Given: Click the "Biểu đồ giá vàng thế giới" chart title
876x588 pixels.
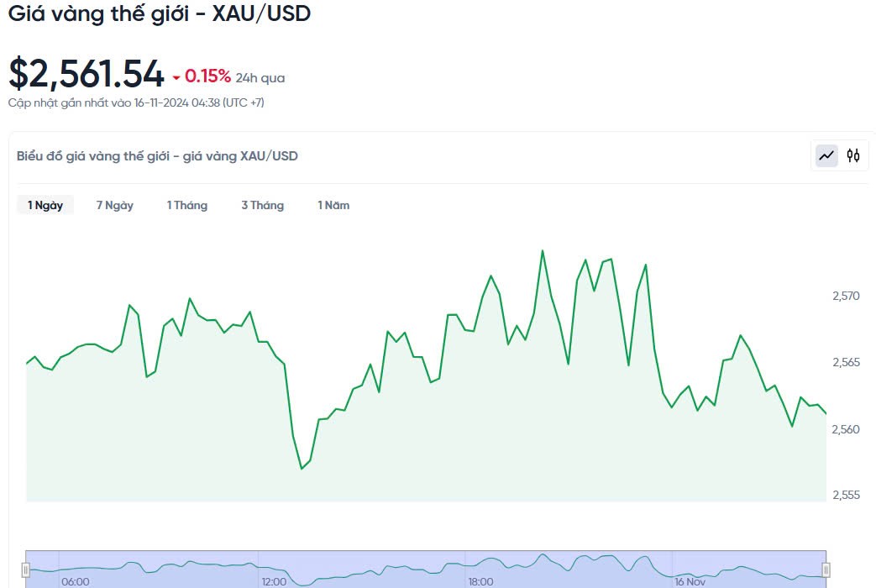Looking at the screenshot, I should [157, 155].
